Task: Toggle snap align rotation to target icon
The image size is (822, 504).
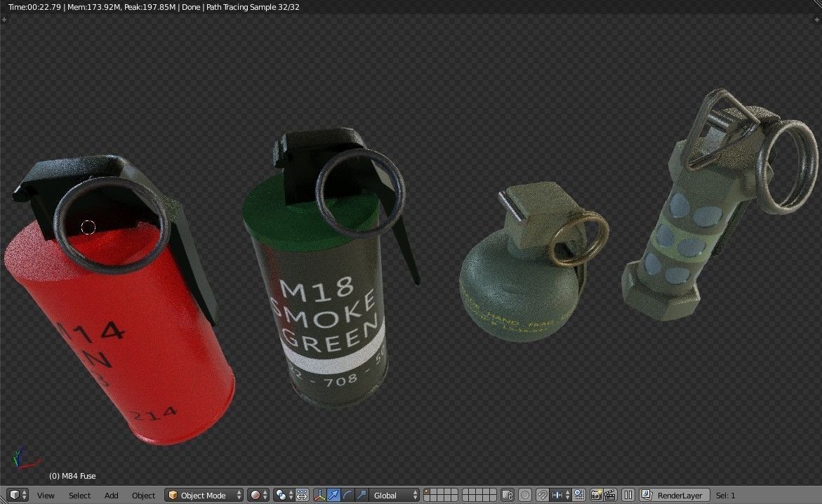Action: pyautogui.click(x=579, y=495)
